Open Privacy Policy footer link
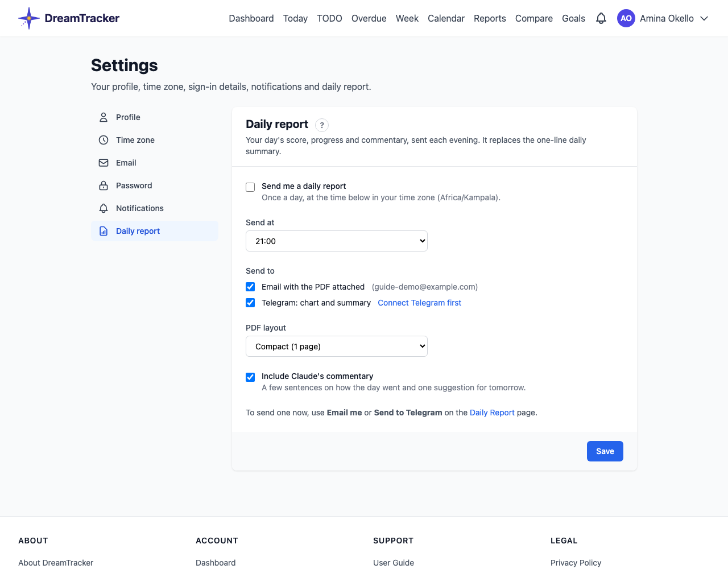Image resolution: width=728 pixels, height=569 pixels. click(576, 563)
